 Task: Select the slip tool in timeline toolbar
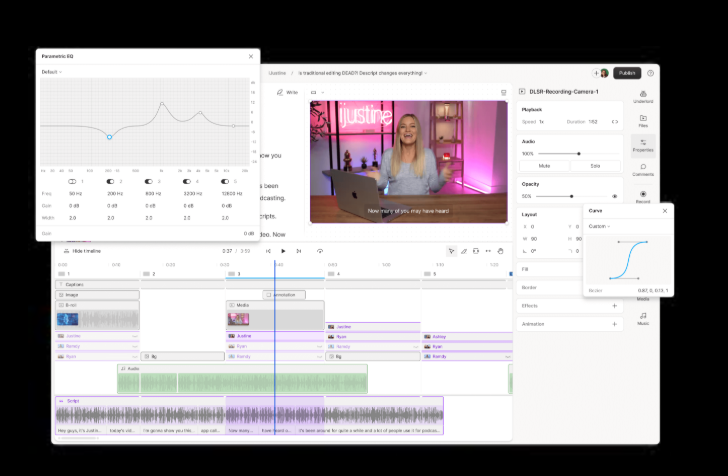(488, 251)
